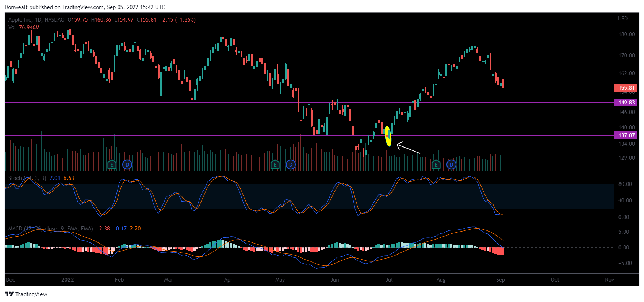Click the 140.00 price axis label
644x302 pixels.
[626, 127]
